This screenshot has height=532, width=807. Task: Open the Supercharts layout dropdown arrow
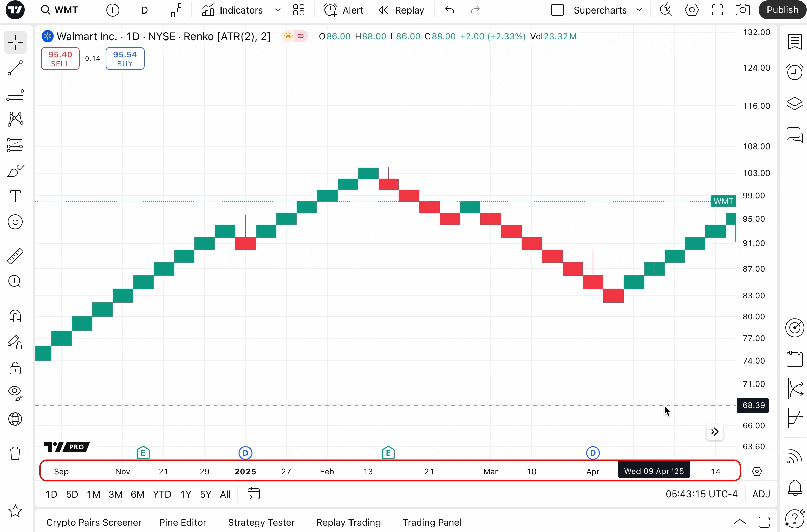pyautogui.click(x=639, y=10)
